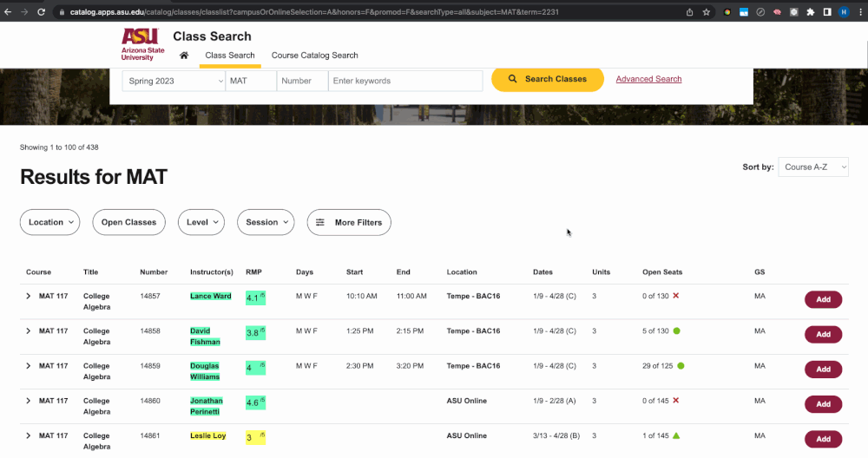Viewport: 868px width, 458px height.
Task: Open the More Filters button
Action: (x=349, y=222)
